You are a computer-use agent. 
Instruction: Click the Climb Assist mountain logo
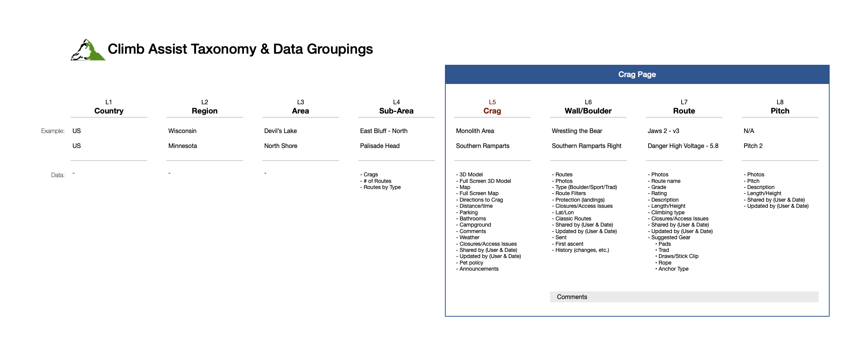pos(88,49)
